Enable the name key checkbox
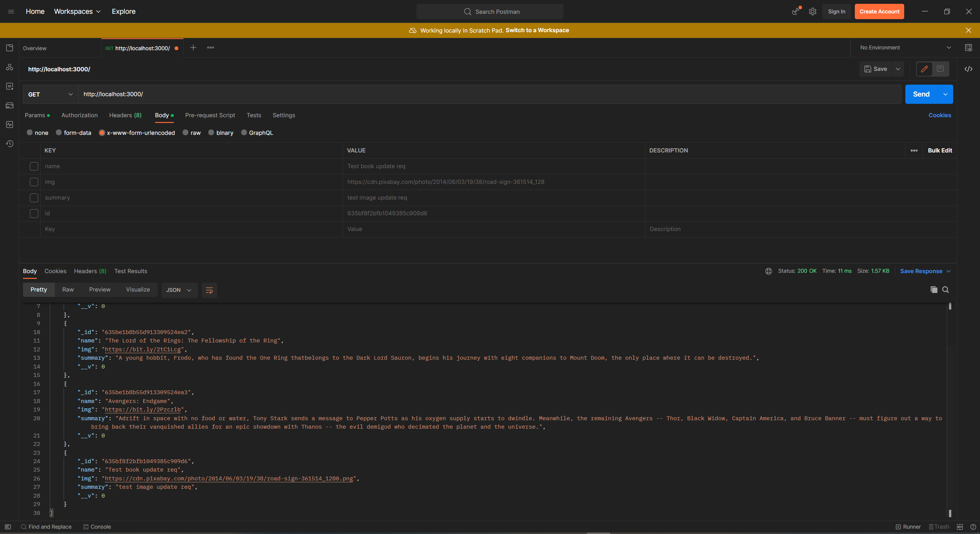Screen dimensions: 980x534 point(34,166)
